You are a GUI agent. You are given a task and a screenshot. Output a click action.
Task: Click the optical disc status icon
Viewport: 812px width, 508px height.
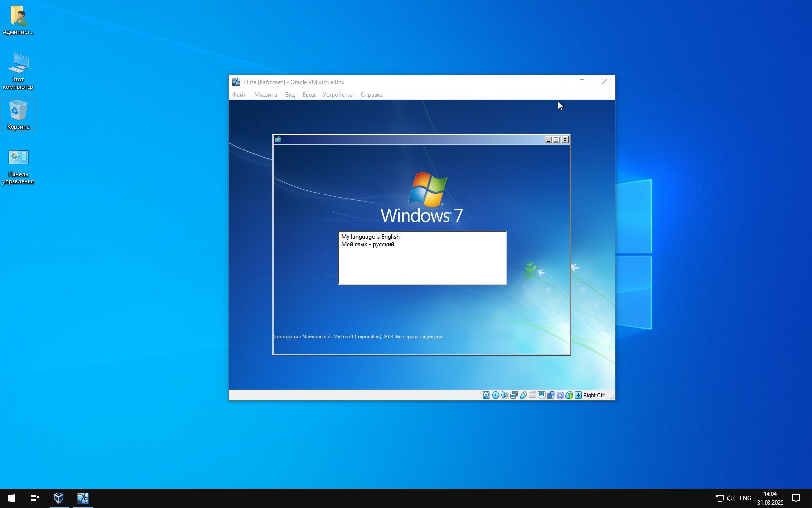coord(495,395)
